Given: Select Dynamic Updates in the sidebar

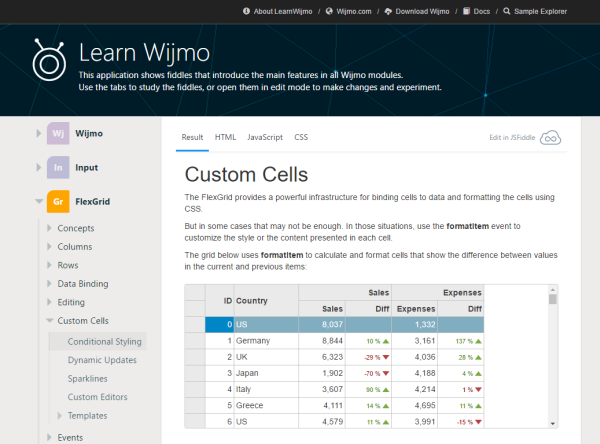Looking at the screenshot, I should (x=102, y=360).
